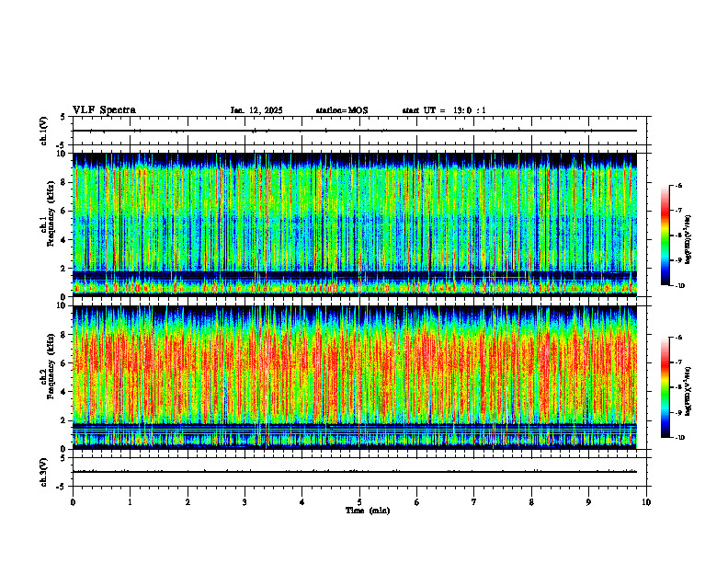Select the "start UT = 13:0 :1" text
The width and height of the screenshot is (728, 563).
444,110
